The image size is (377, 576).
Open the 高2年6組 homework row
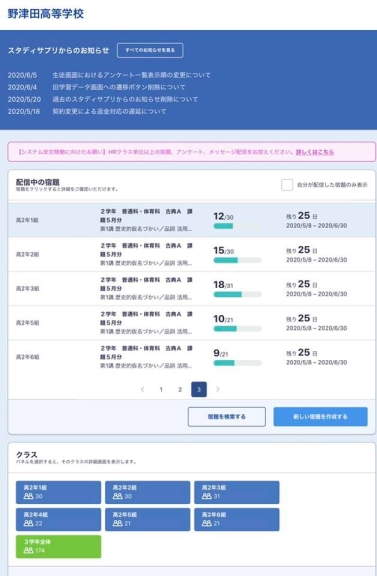(x=191, y=357)
